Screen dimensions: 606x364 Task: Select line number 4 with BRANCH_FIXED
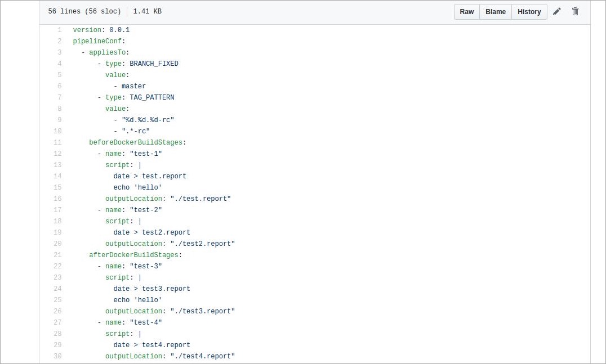coord(59,64)
